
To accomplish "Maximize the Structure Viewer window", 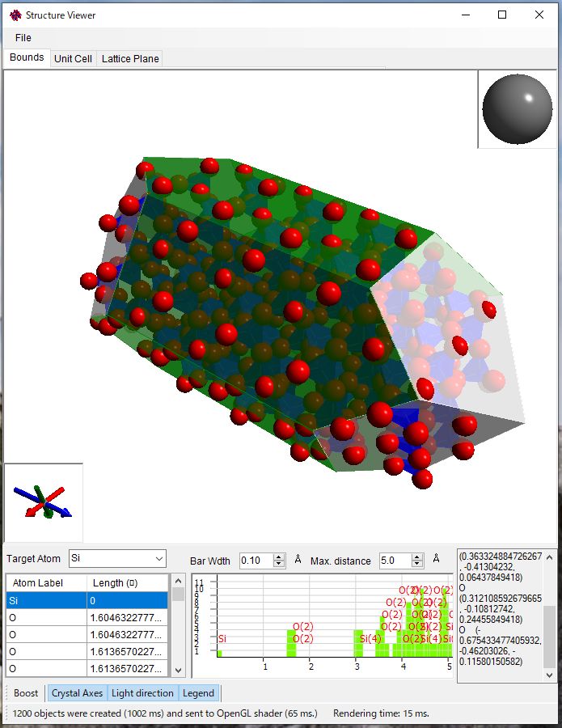I will (x=502, y=15).
